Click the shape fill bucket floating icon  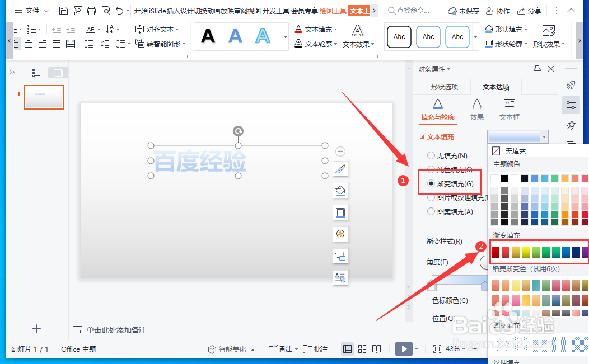(340, 191)
